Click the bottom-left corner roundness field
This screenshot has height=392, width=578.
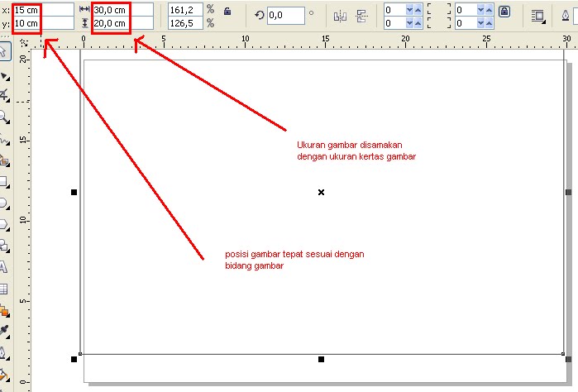tap(394, 23)
